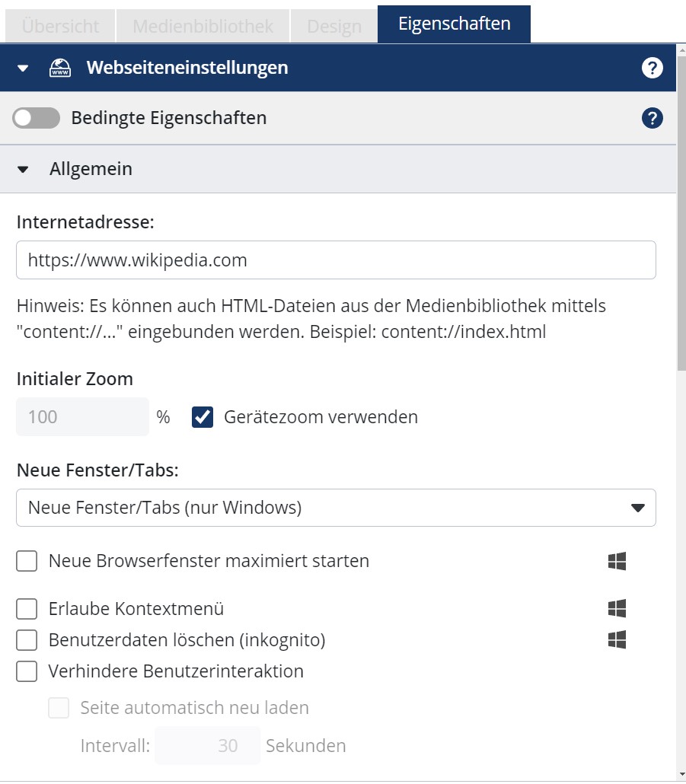
Task: Uncheck Gerätezoom verwenden
Action: (203, 416)
